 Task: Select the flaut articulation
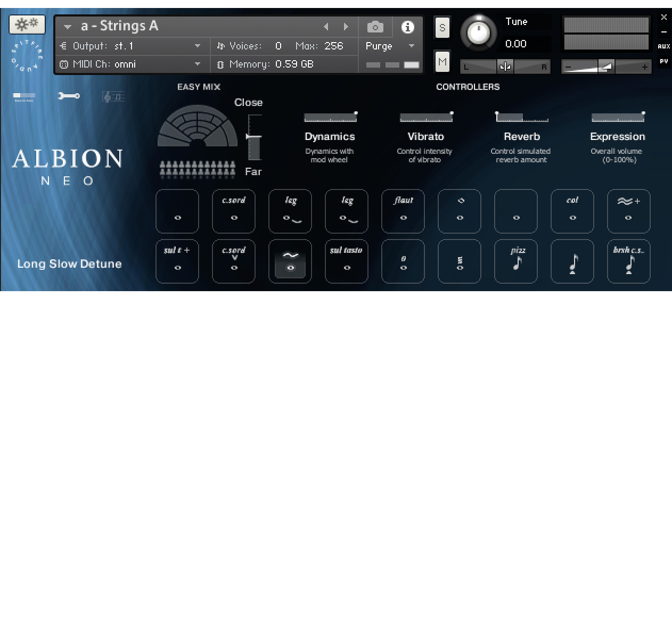(403, 211)
